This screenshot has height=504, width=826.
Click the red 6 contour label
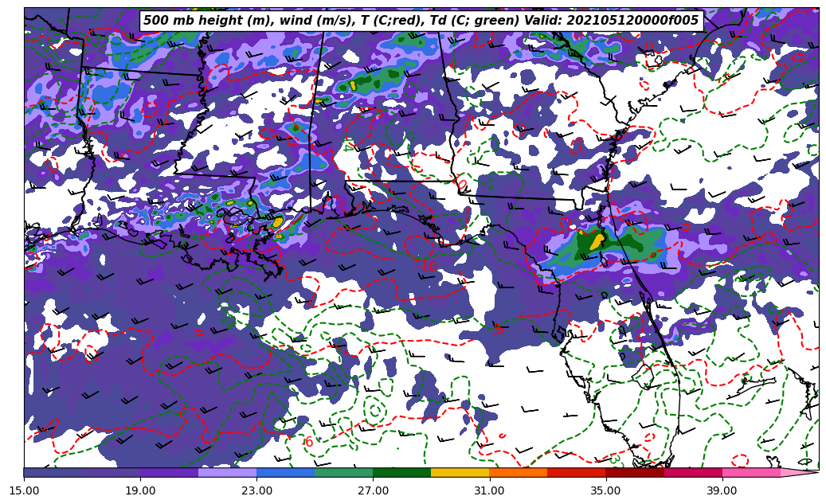coord(309,442)
